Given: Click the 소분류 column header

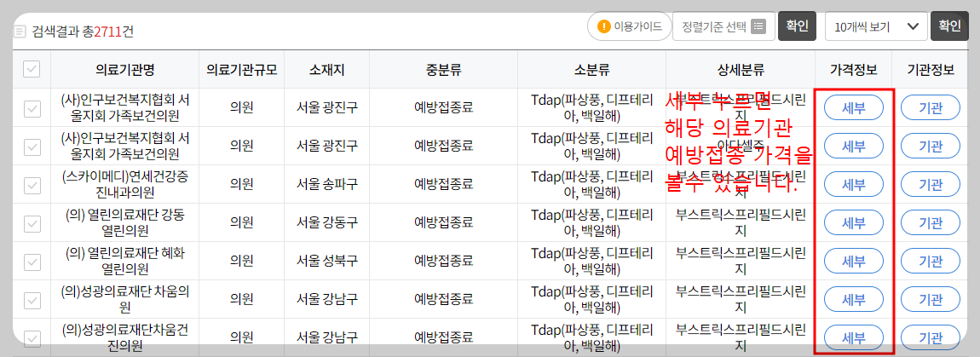Looking at the screenshot, I should tap(591, 69).
